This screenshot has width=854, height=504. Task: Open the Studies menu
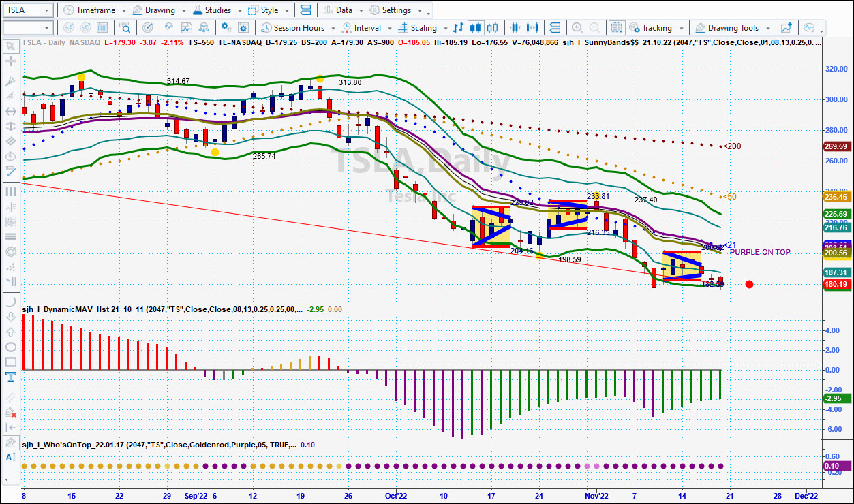pos(211,10)
